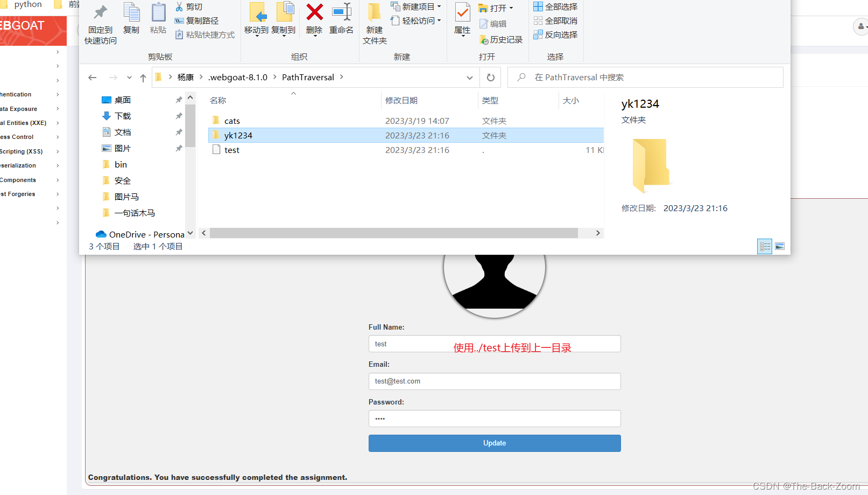Select Paste shortcut (粘贴快捷方式)

[204, 35]
